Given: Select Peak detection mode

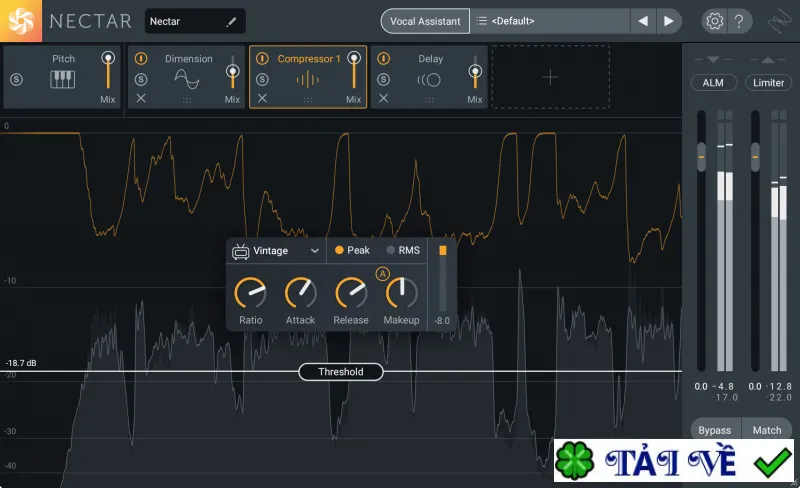Looking at the screenshot, I should pos(352,250).
